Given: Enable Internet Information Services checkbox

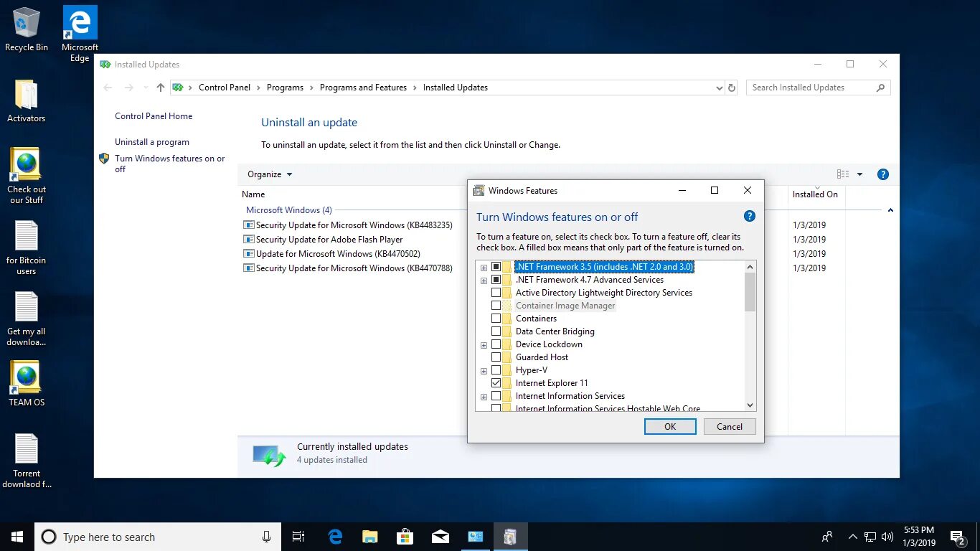Looking at the screenshot, I should pos(496,396).
